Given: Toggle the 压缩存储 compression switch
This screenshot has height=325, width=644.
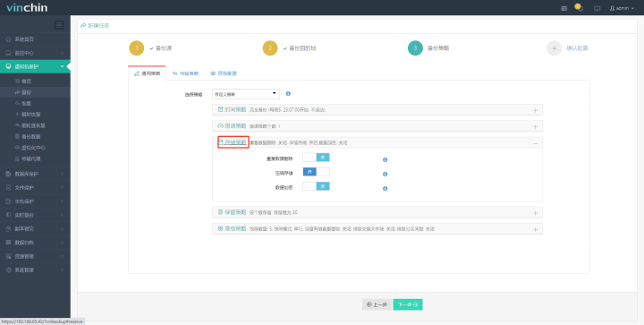Looking at the screenshot, I should point(317,172).
